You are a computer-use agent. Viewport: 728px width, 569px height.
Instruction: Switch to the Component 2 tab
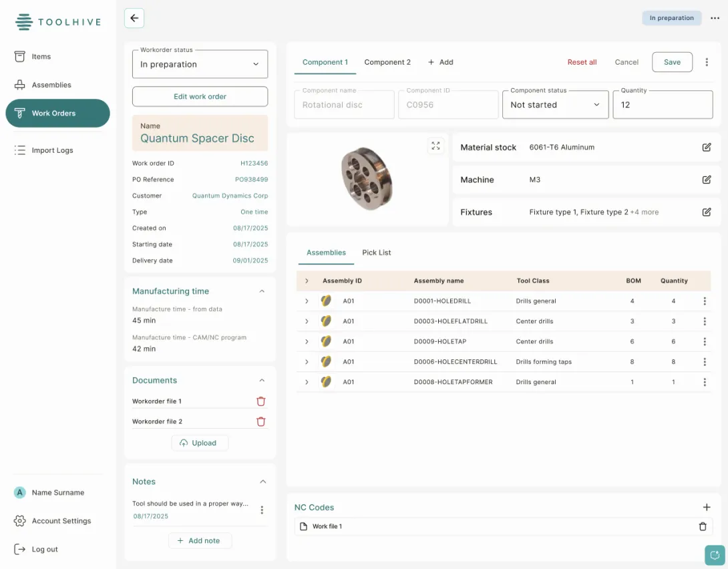(387, 61)
